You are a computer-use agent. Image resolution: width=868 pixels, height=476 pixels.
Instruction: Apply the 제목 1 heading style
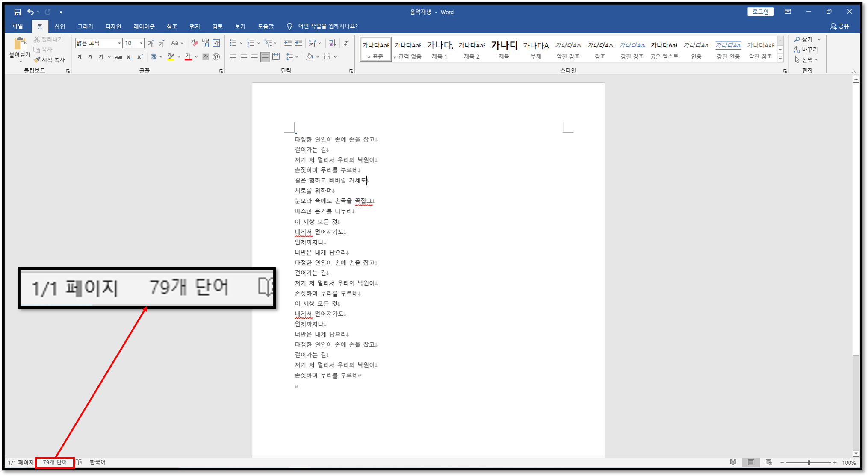coord(440,49)
